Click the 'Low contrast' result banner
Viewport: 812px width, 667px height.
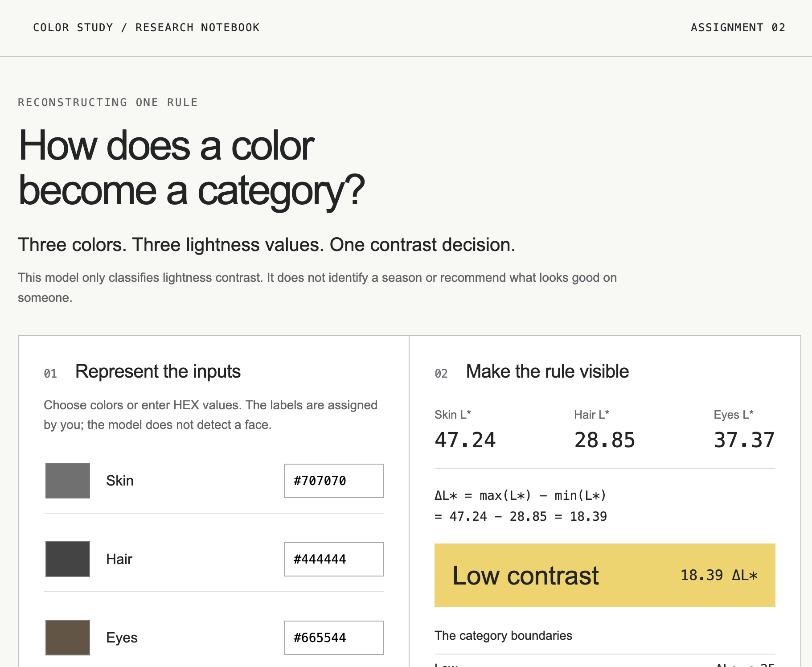(605, 575)
